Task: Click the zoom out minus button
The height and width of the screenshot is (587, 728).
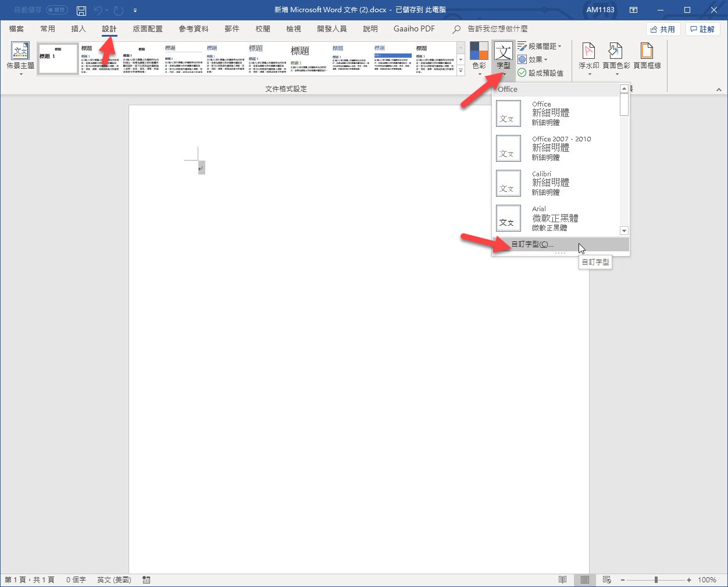Action: (x=622, y=580)
